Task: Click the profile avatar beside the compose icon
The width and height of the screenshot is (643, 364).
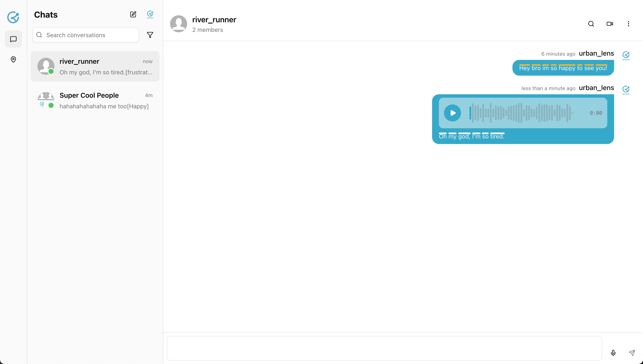Action: 150,14
